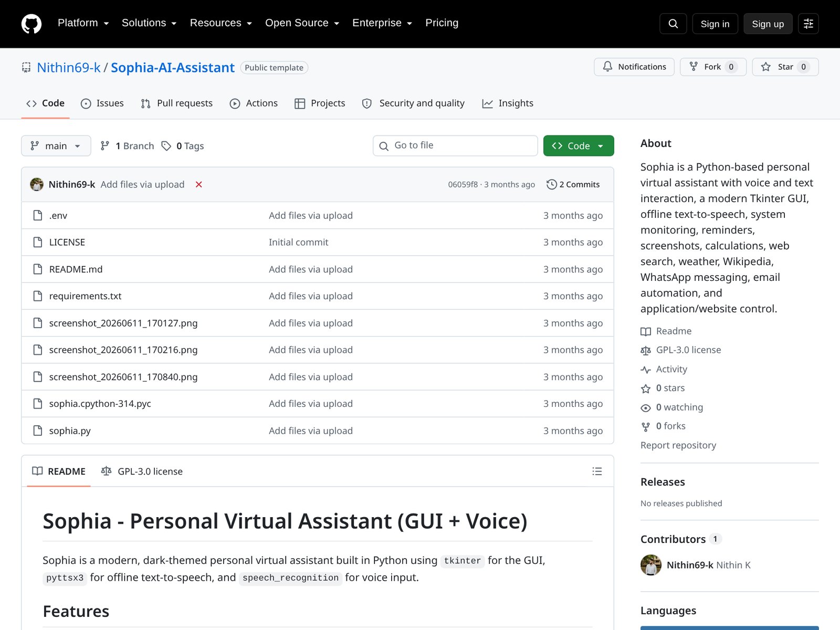Expand the Open Source menu
Screen dimensions: 840x630
pyautogui.click(x=302, y=23)
